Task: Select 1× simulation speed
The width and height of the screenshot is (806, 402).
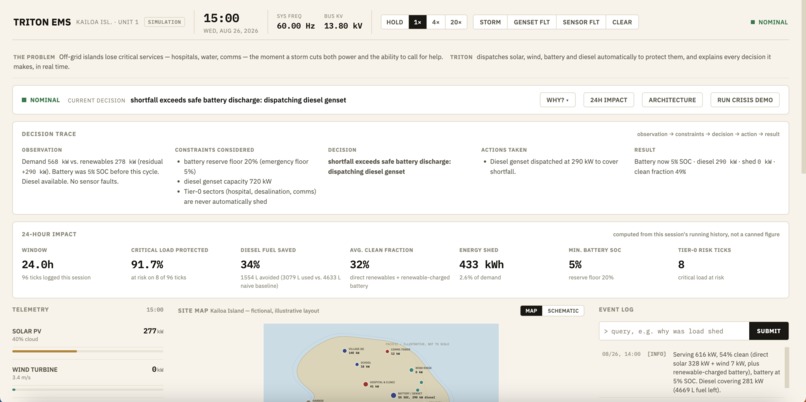Action: pos(417,22)
